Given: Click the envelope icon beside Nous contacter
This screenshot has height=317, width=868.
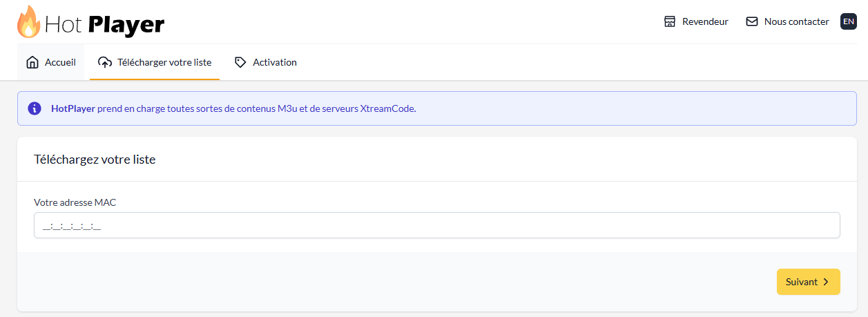Looking at the screenshot, I should (x=752, y=21).
